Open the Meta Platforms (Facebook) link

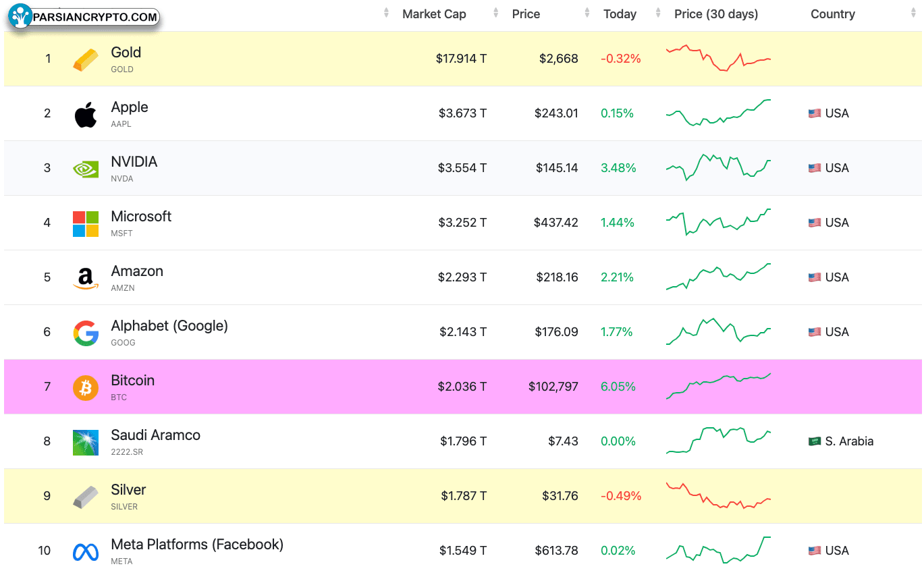pyautogui.click(x=197, y=545)
